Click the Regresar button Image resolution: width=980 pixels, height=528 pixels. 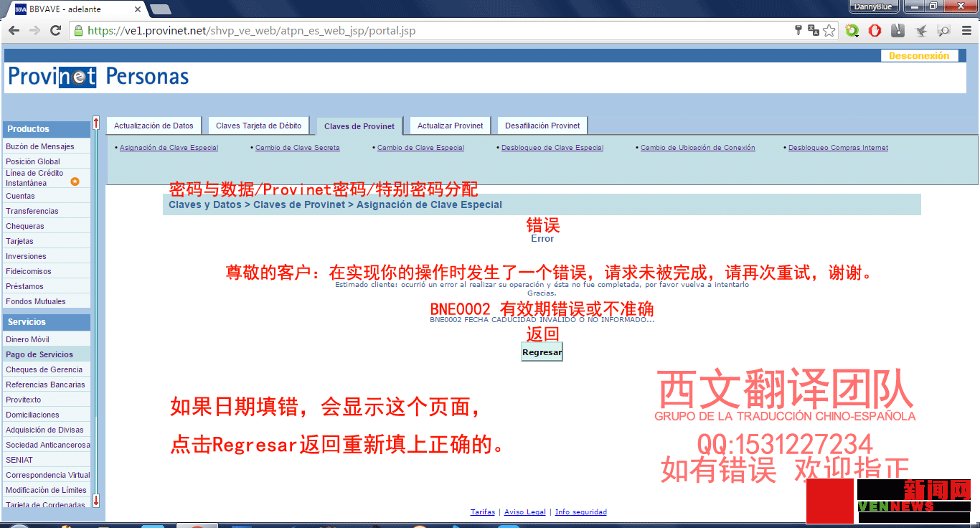pos(542,352)
